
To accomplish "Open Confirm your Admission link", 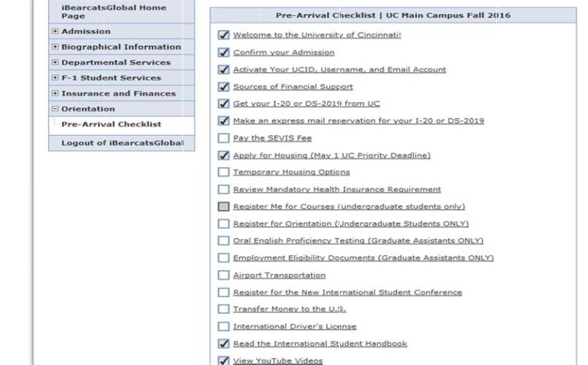I will pos(284,53).
